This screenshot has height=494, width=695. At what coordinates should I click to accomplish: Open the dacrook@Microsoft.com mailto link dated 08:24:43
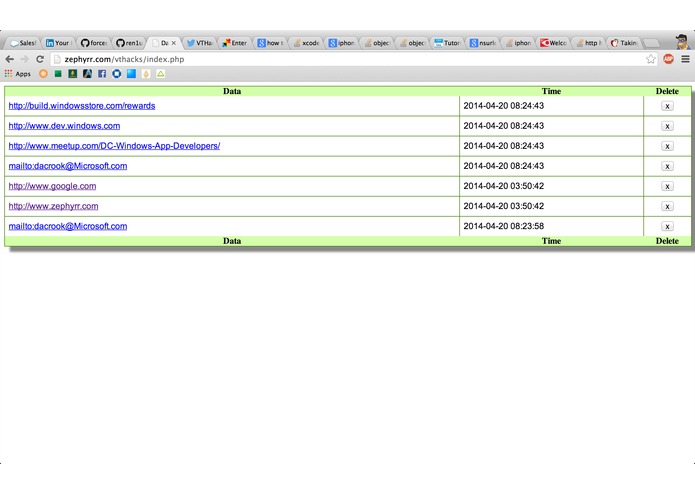pos(68,166)
